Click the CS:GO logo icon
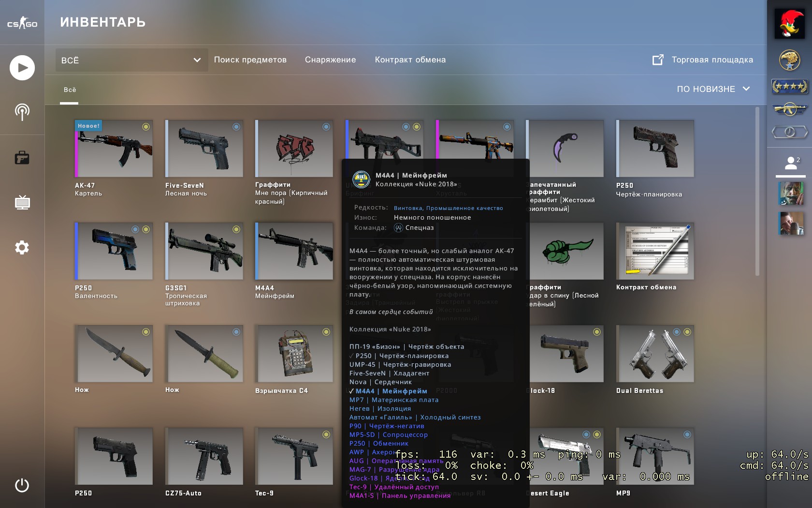Screen dimensions: 812x508 [22, 23]
